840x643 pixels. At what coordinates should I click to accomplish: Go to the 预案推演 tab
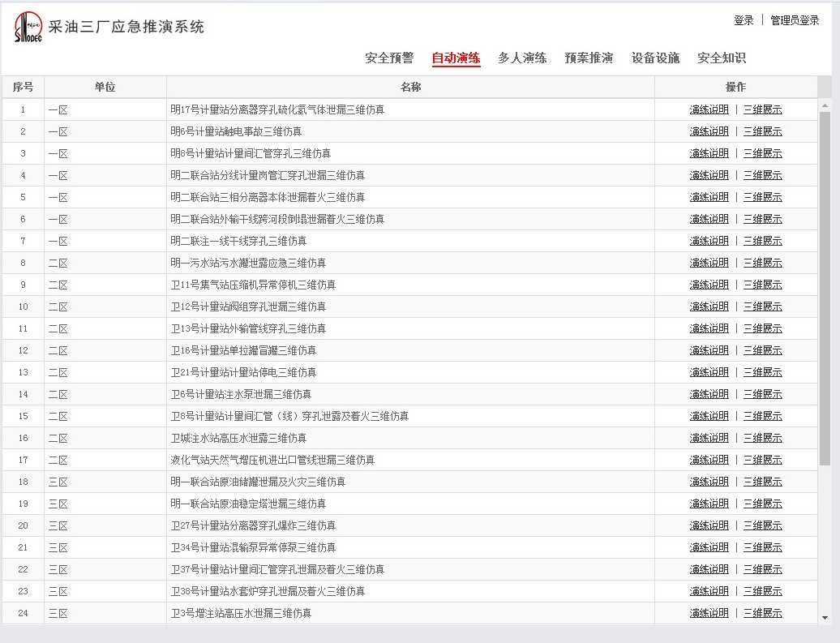click(x=589, y=58)
